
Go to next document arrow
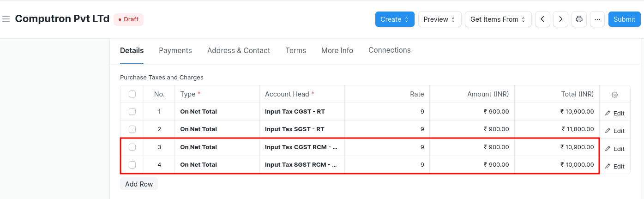560,19
